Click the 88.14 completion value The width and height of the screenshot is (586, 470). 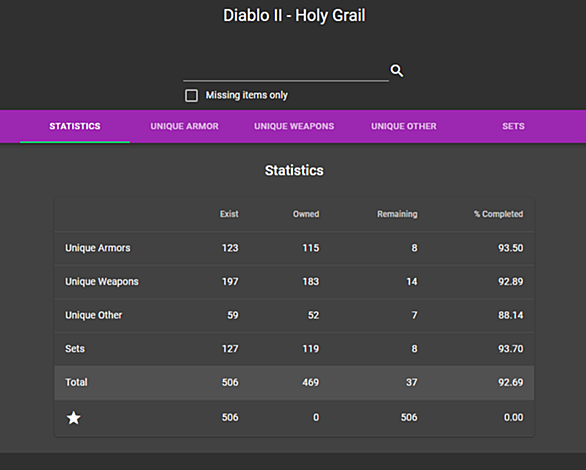(511, 315)
